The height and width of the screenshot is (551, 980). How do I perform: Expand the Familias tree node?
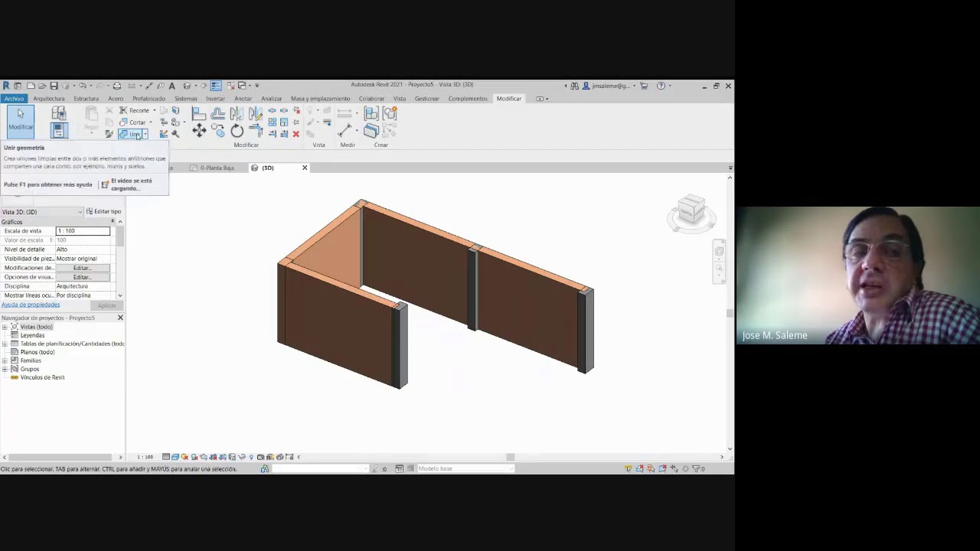(x=5, y=360)
